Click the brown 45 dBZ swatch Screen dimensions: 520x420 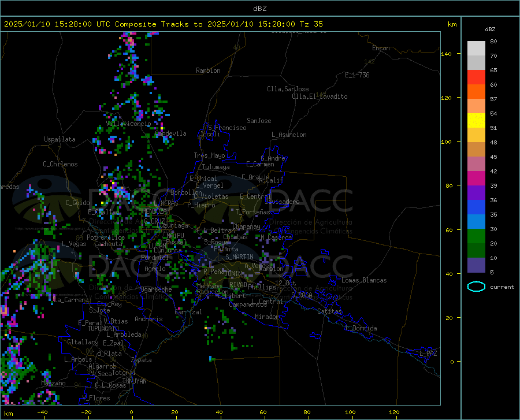[476, 150]
